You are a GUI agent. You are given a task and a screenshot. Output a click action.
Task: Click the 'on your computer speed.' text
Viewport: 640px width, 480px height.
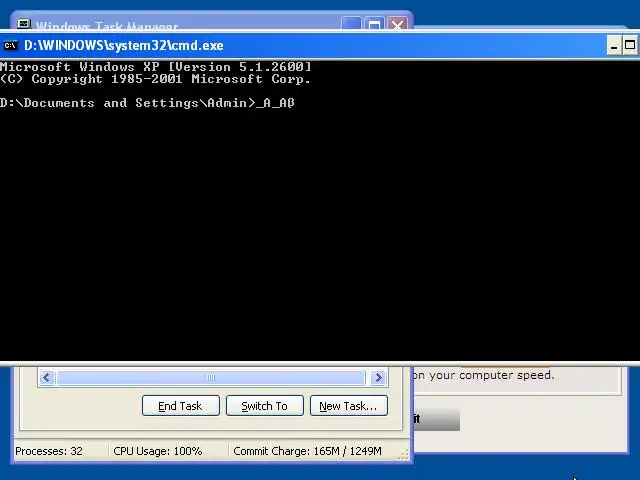(484, 375)
